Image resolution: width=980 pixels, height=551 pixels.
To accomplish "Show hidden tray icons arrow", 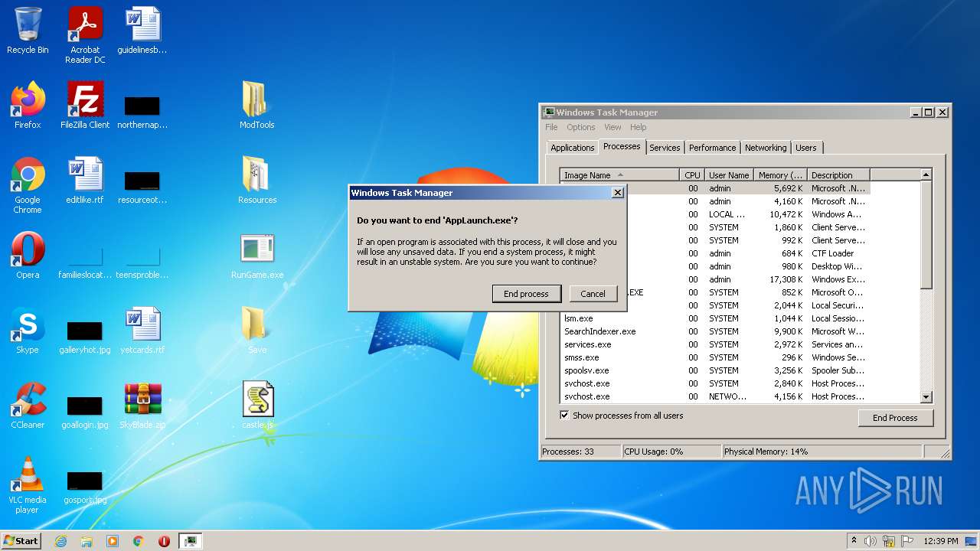I will [x=853, y=540].
